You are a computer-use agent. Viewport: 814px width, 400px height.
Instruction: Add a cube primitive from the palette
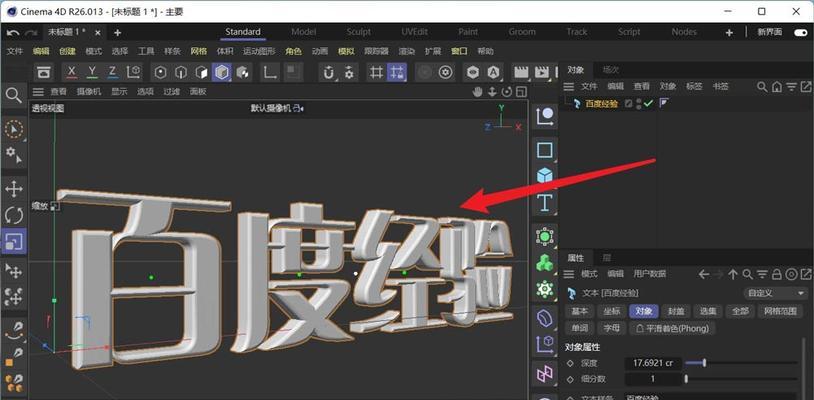[544, 176]
